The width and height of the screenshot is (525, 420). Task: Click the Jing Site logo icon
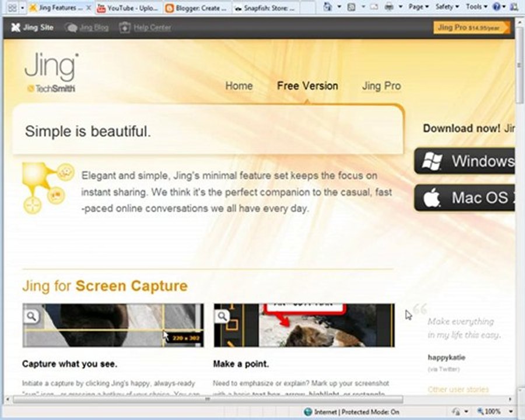(15, 27)
